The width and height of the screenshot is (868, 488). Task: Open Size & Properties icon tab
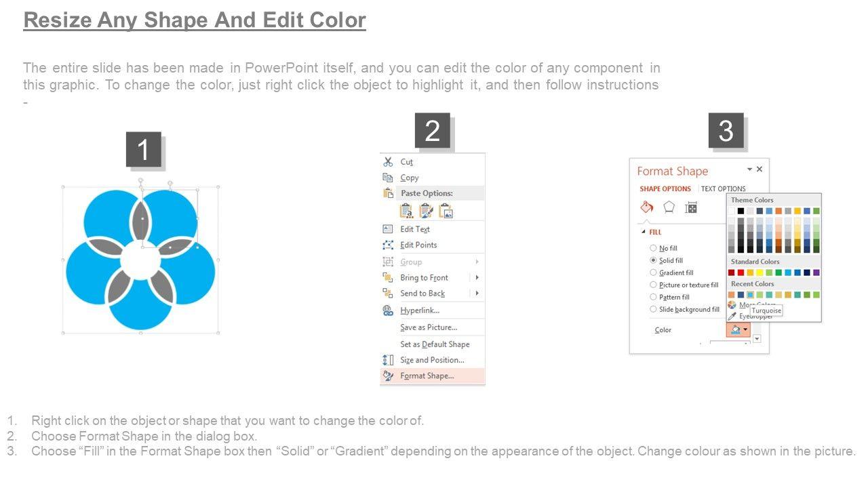click(x=691, y=207)
